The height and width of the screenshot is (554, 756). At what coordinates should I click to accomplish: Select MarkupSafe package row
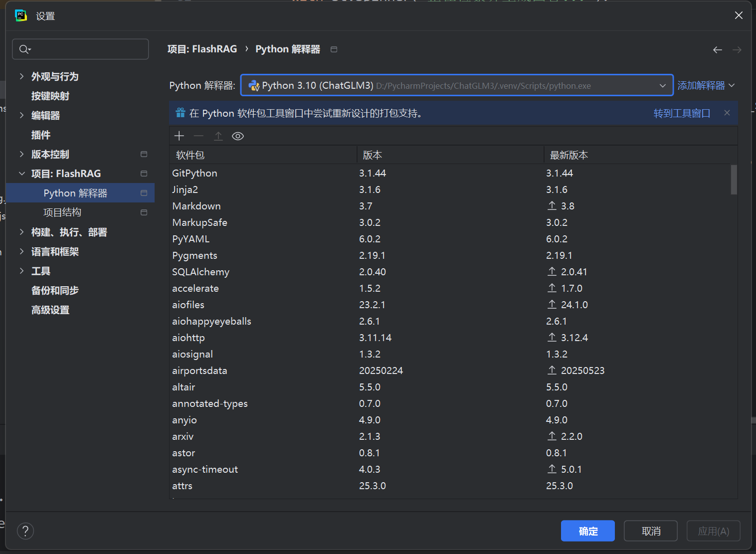pos(450,222)
